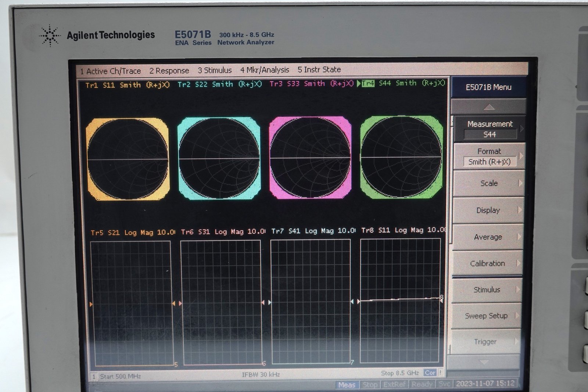Open the Active Ch/Trace menu

point(111,71)
